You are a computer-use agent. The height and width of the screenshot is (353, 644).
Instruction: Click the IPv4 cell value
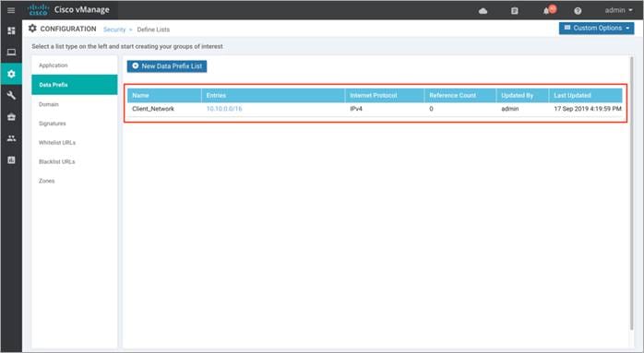pos(356,109)
